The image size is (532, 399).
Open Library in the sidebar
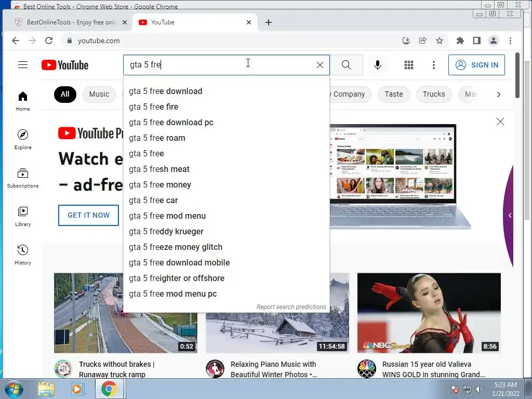coord(23,217)
